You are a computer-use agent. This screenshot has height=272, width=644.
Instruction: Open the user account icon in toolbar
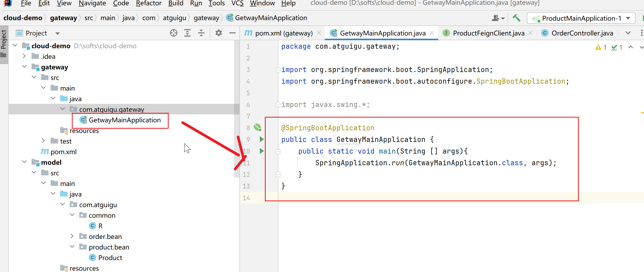498,18
